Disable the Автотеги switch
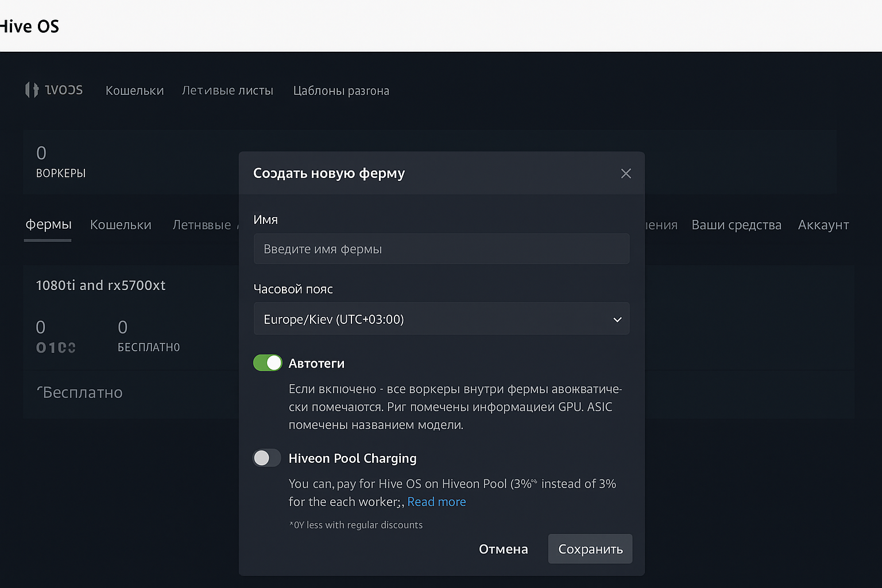The height and width of the screenshot is (588, 882). pyautogui.click(x=268, y=363)
